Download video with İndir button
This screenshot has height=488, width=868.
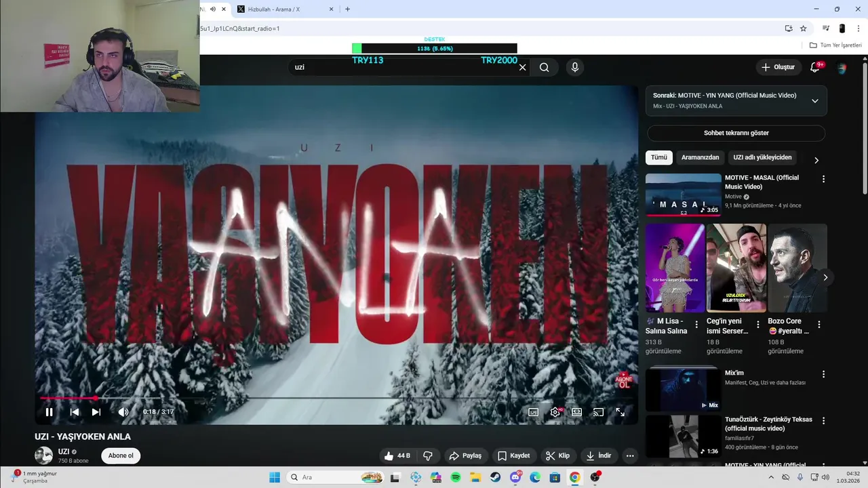(599, 455)
